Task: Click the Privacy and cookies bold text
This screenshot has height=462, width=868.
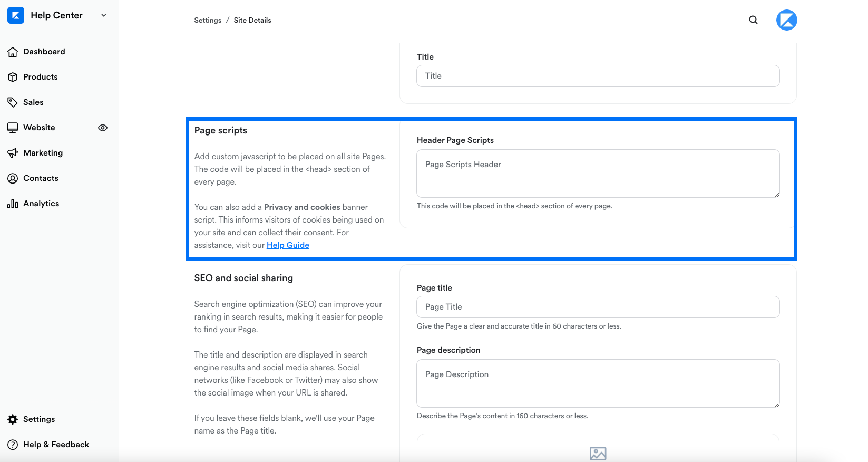Action: [302, 207]
